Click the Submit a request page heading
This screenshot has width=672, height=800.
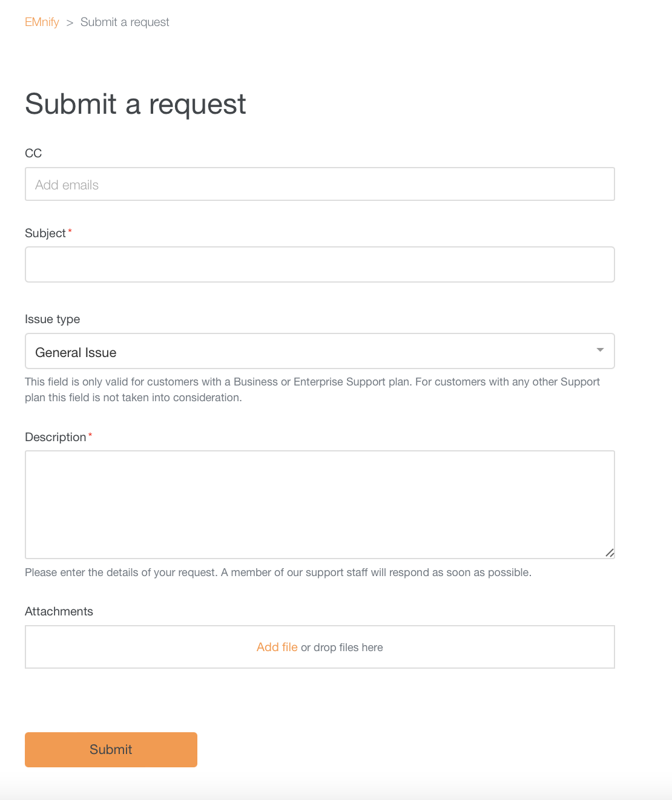coord(135,104)
